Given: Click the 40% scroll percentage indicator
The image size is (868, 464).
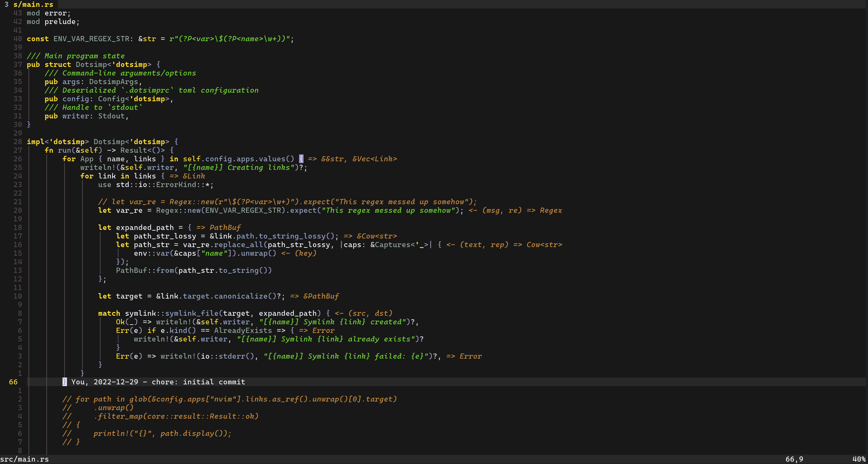Looking at the screenshot, I should (859, 459).
